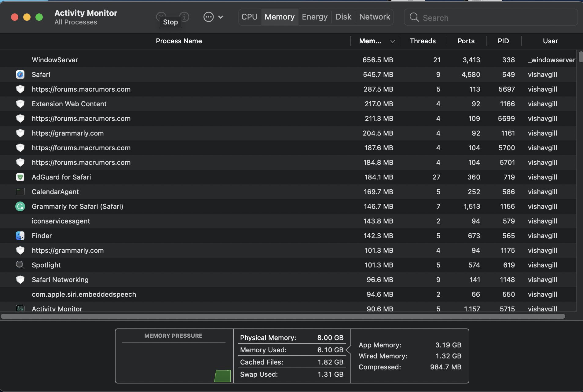The width and height of the screenshot is (583, 392).
Task: Click the Memory Used 6.10 GB value
Action: point(330,350)
